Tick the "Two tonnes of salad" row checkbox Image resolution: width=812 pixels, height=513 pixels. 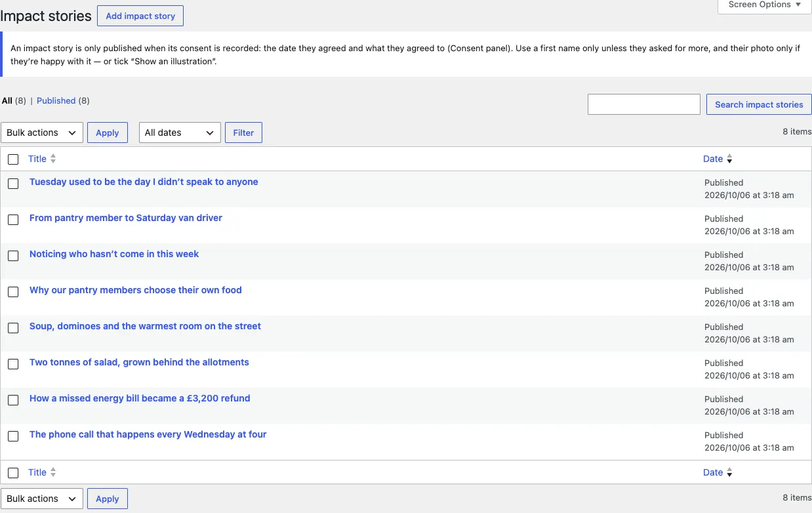13,364
